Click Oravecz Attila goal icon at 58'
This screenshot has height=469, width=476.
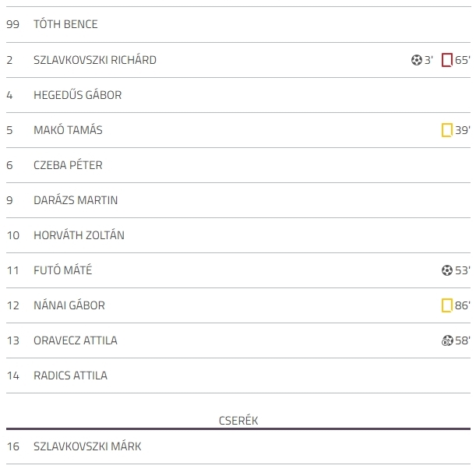click(x=447, y=340)
